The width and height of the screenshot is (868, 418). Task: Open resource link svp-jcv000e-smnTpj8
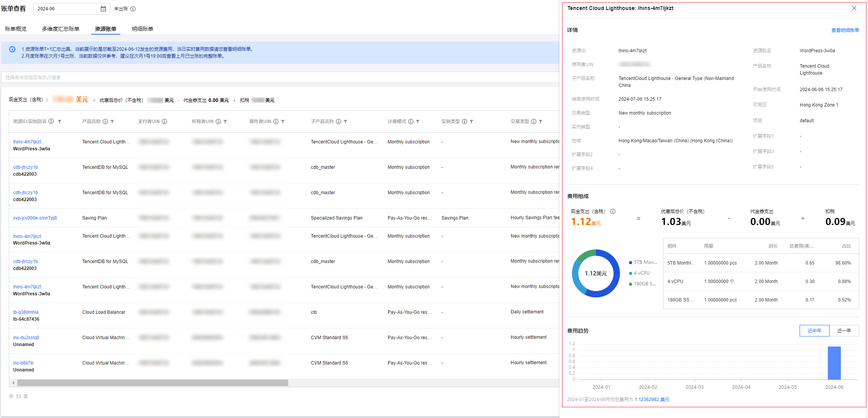pyautogui.click(x=35, y=218)
